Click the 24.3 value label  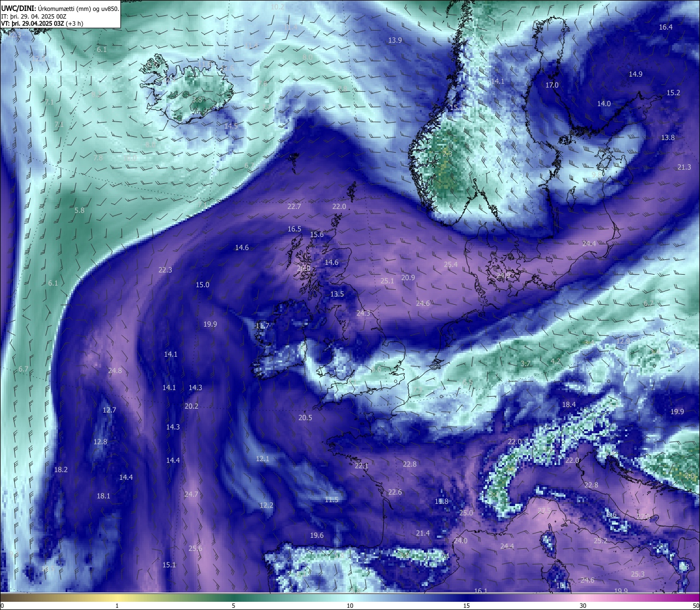point(363,313)
